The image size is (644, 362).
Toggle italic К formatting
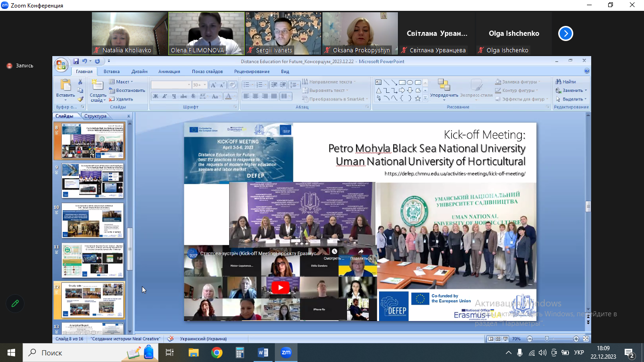(x=165, y=96)
